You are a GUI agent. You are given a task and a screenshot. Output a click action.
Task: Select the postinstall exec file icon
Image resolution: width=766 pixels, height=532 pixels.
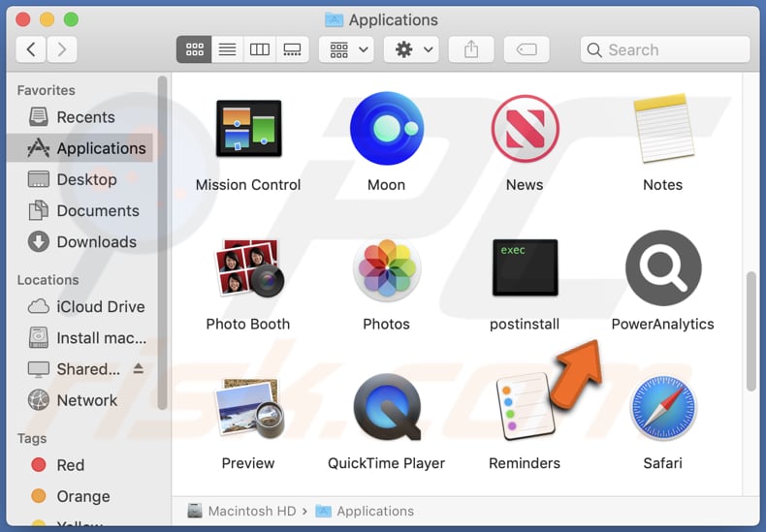click(526, 267)
